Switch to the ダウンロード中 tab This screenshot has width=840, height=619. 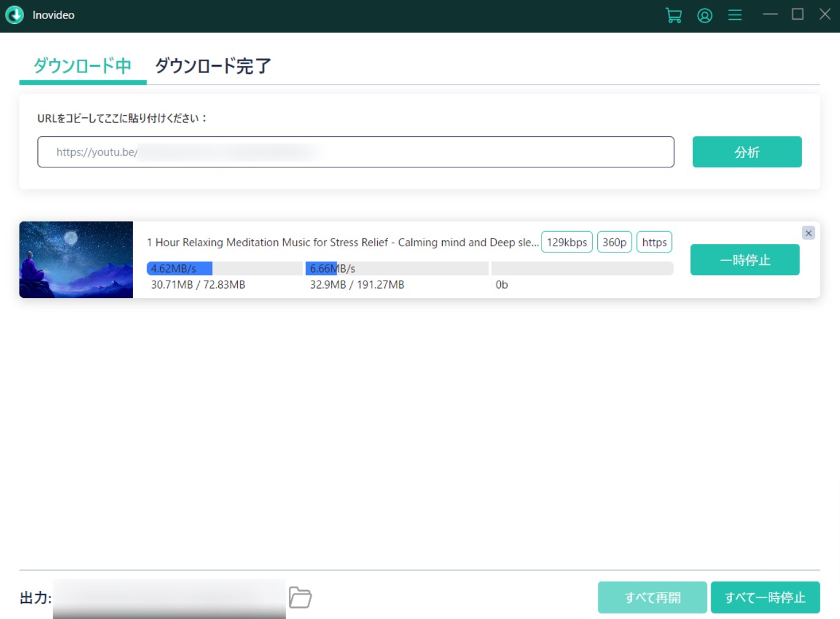coord(82,66)
